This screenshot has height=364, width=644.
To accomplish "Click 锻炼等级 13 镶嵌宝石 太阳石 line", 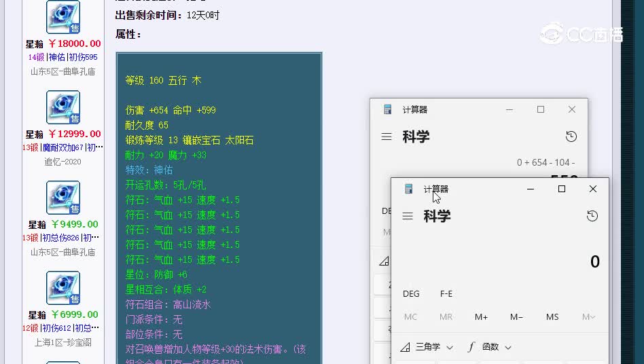I will 190,140.
